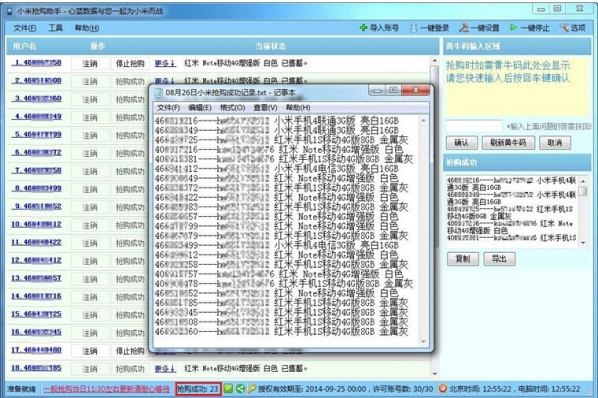
Task: Click the green envelope icon in status bar
Action: point(228,389)
